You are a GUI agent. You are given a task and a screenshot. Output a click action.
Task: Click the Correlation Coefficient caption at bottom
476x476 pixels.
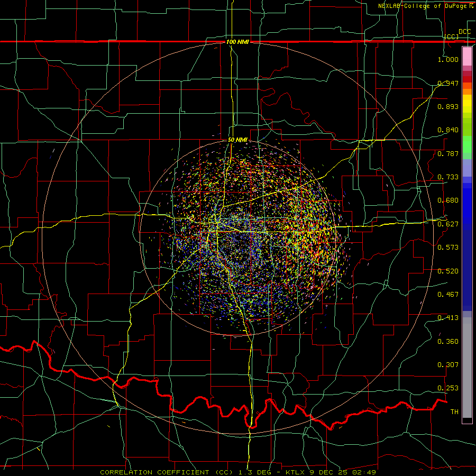pos(238,472)
